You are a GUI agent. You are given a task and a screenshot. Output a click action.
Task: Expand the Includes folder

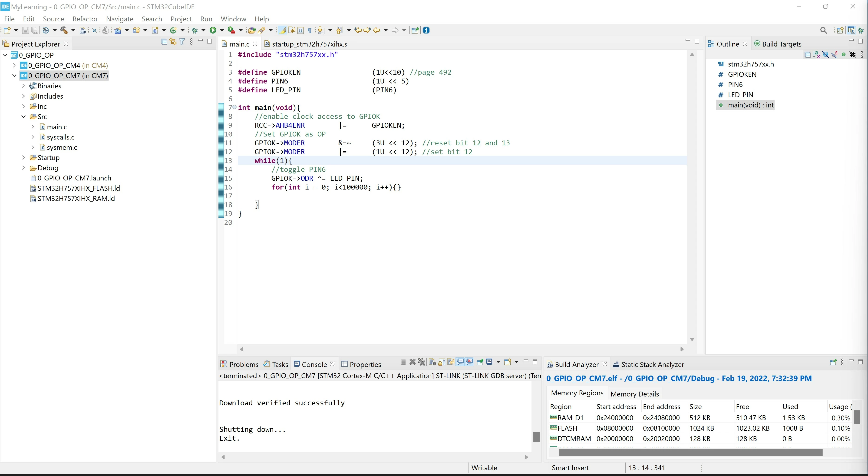[x=23, y=96]
